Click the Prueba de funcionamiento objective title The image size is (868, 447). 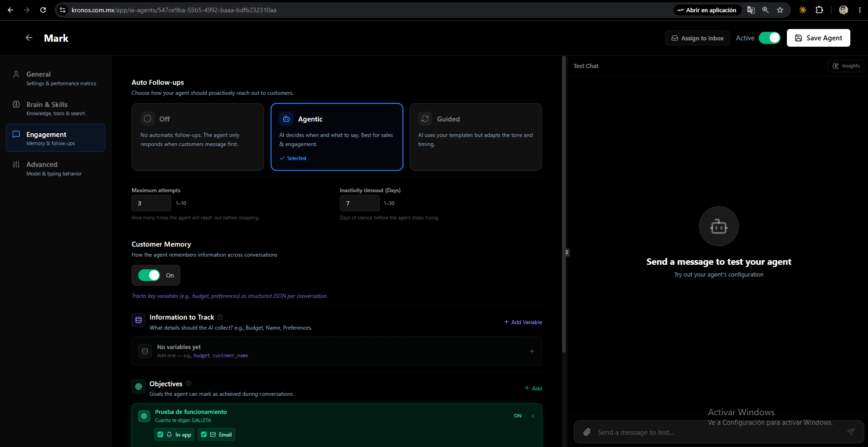[191, 412]
